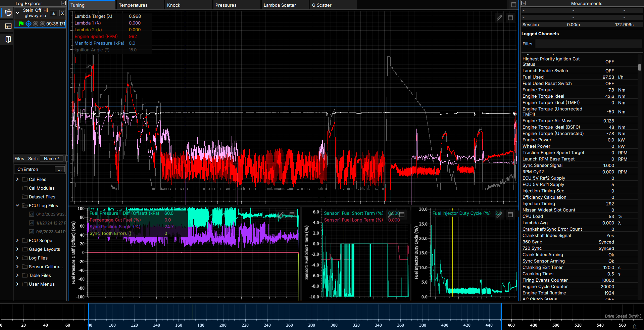The width and height of the screenshot is (644, 330).
Task: Click the Logged Channels Filter field
Action: [x=588, y=44]
